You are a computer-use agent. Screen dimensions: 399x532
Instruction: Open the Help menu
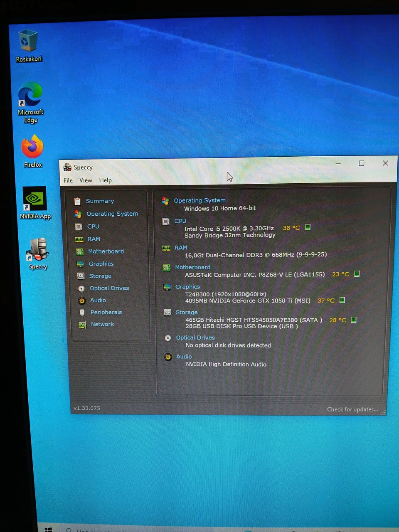pyautogui.click(x=105, y=180)
